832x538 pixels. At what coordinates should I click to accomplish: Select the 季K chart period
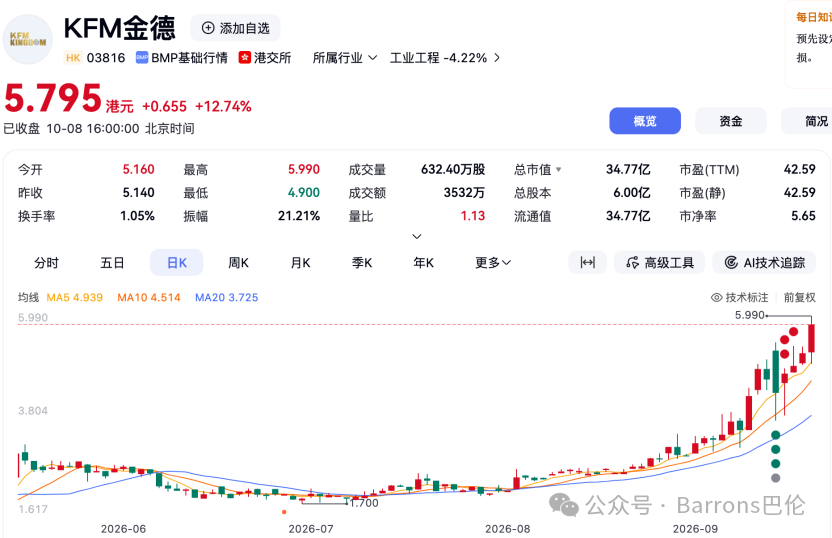click(x=362, y=263)
